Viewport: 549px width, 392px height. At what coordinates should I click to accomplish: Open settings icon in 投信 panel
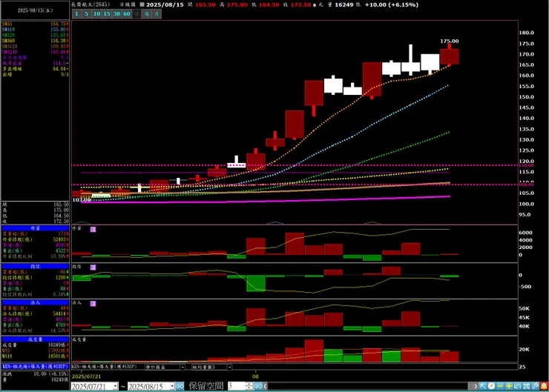point(93,268)
